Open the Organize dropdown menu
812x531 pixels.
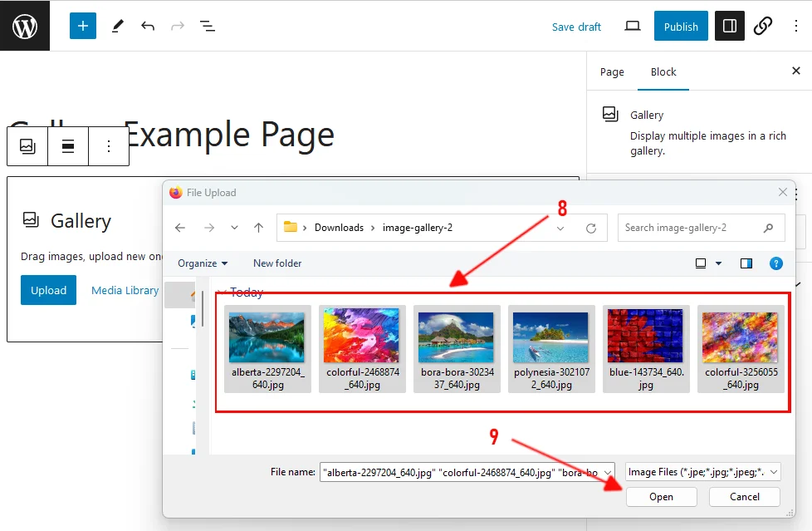tap(203, 263)
